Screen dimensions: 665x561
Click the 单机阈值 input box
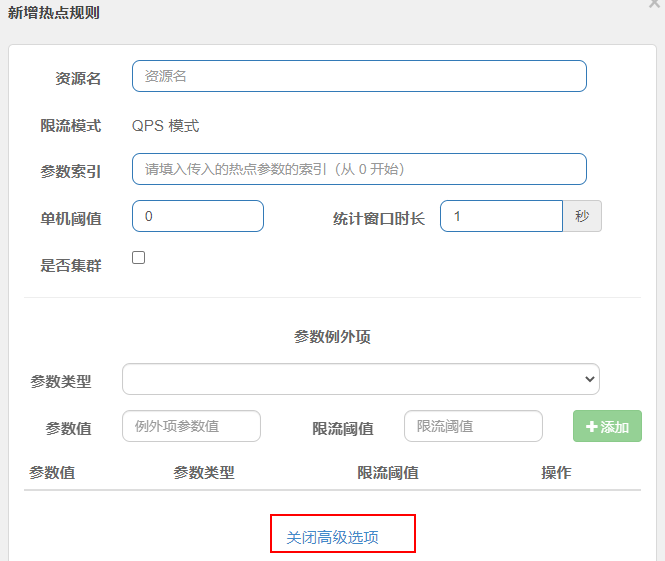click(198, 216)
